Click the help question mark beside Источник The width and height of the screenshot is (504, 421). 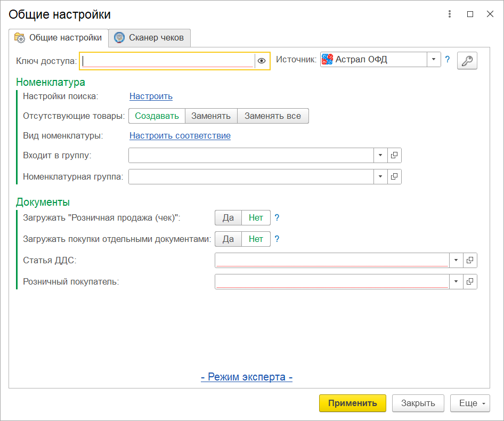448,60
